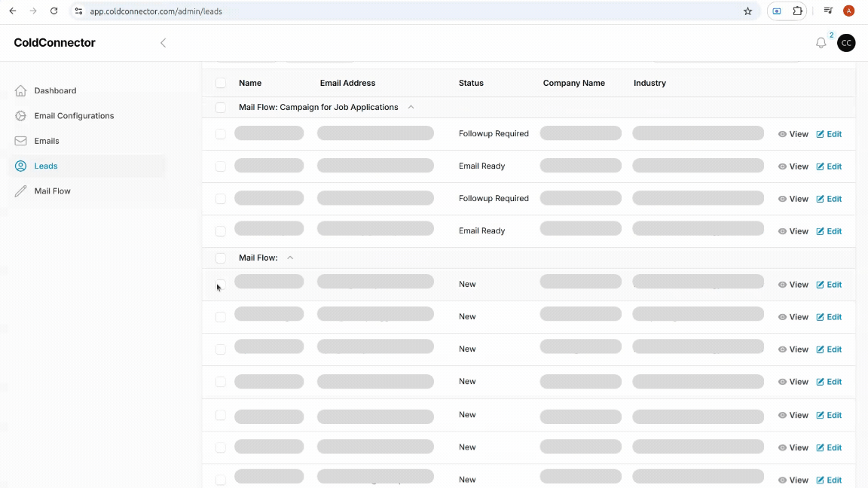
Task: Open the CC user avatar menu
Action: tap(846, 43)
